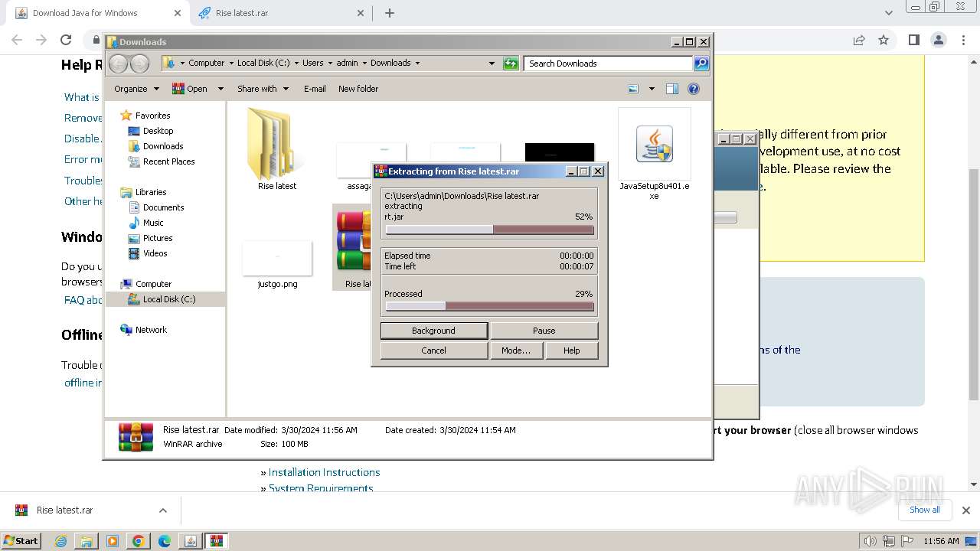Click the Open toolbar button
Viewport: 980px width, 551px height.
coord(190,89)
